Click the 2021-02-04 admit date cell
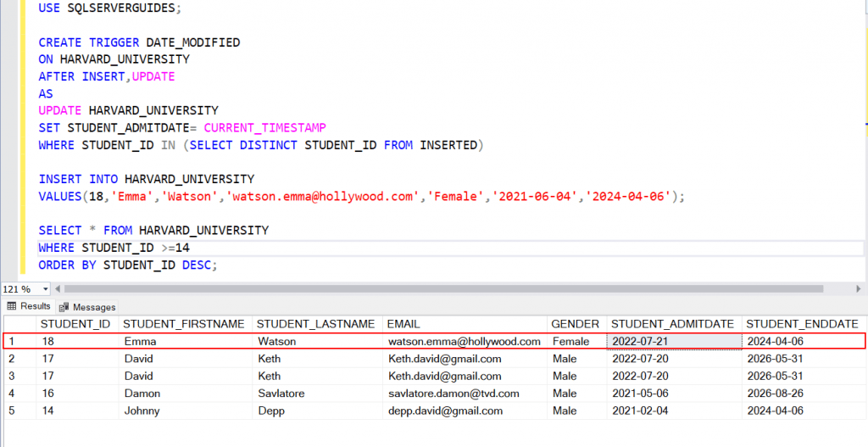The width and height of the screenshot is (868, 447). [674, 411]
